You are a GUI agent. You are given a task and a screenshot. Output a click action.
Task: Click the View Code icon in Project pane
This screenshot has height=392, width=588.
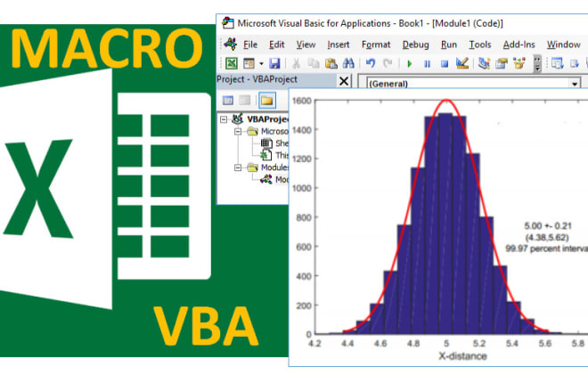(228, 100)
